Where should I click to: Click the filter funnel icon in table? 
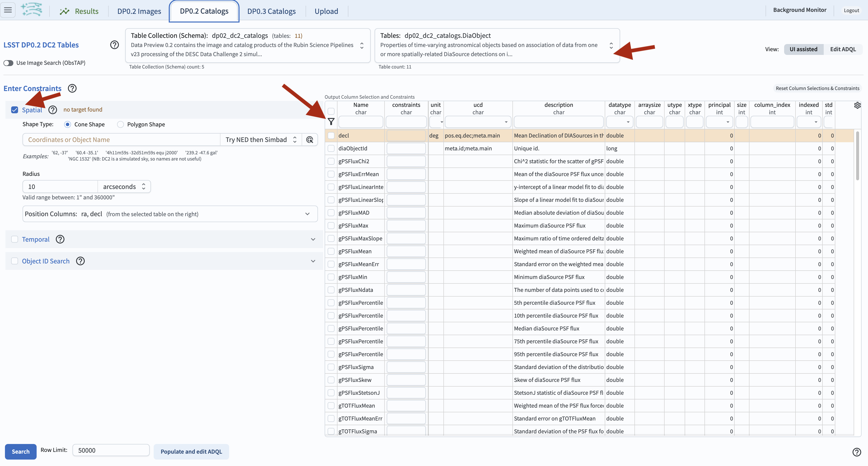point(331,122)
